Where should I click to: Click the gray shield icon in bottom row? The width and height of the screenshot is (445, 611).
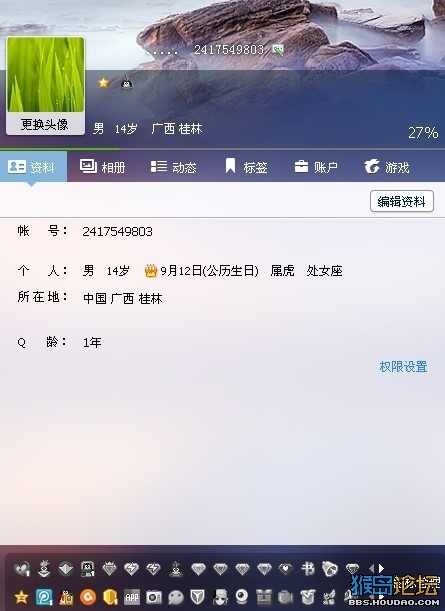(198, 596)
